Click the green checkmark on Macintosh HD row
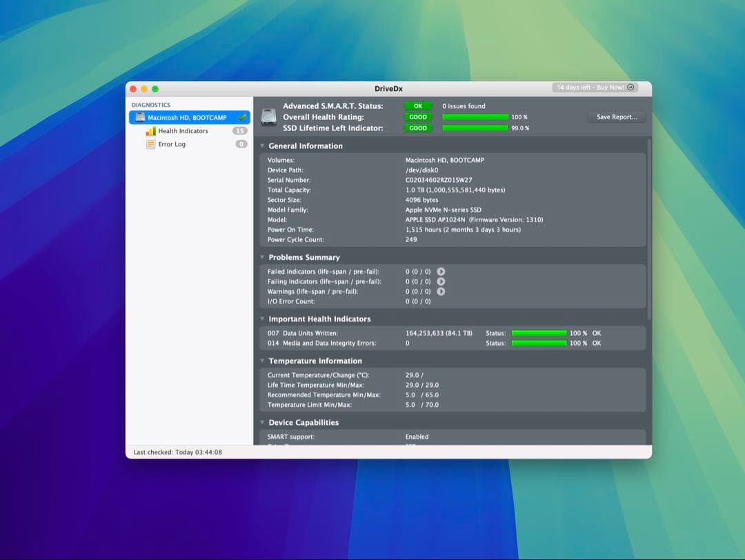 242,118
